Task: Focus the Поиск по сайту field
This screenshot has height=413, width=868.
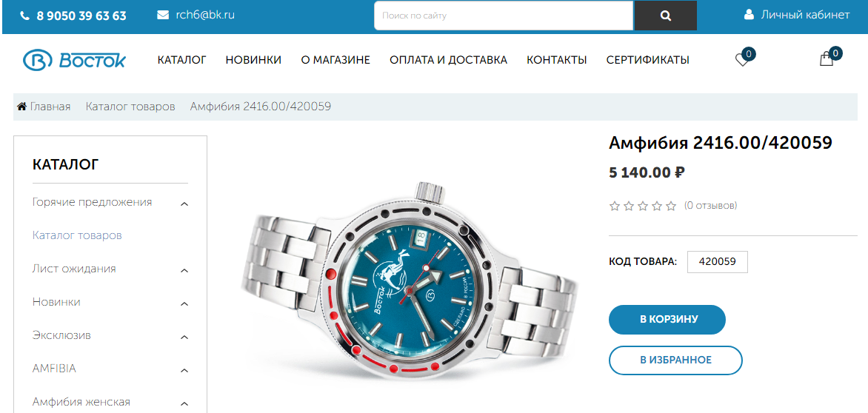Action: click(x=504, y=16)
